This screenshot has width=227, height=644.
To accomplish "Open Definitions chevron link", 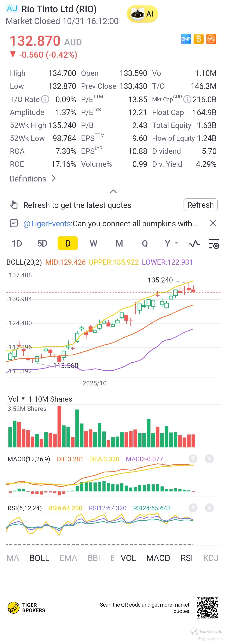I will pos(33,178).
